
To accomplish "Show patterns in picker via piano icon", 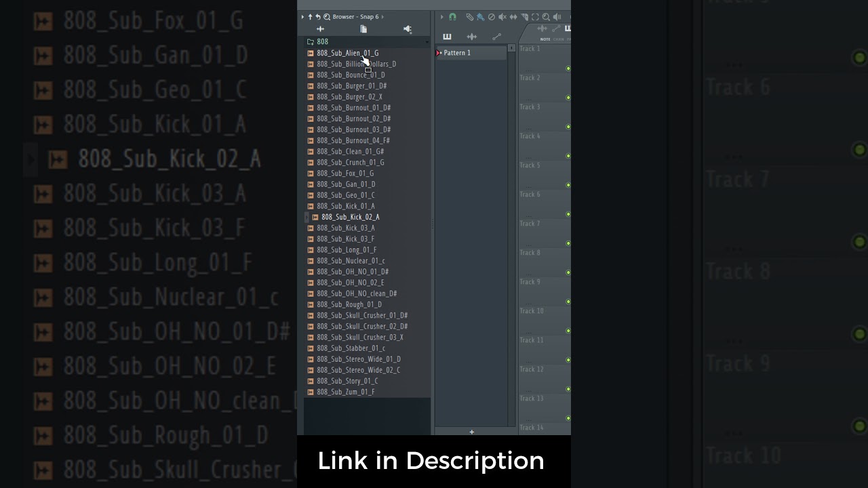I will click(447, 37).
